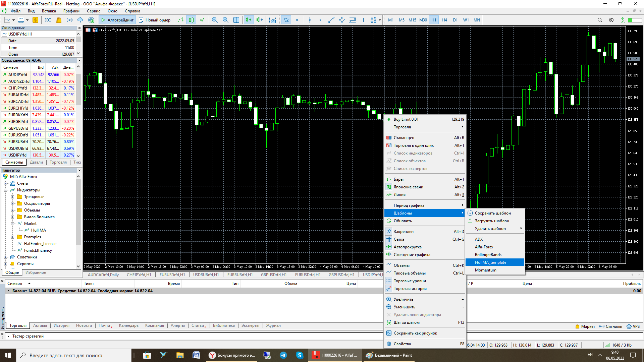644x362 pixels.
Task: Toggle Автопрокрутка in context menu
Action: tap(407, 247)
